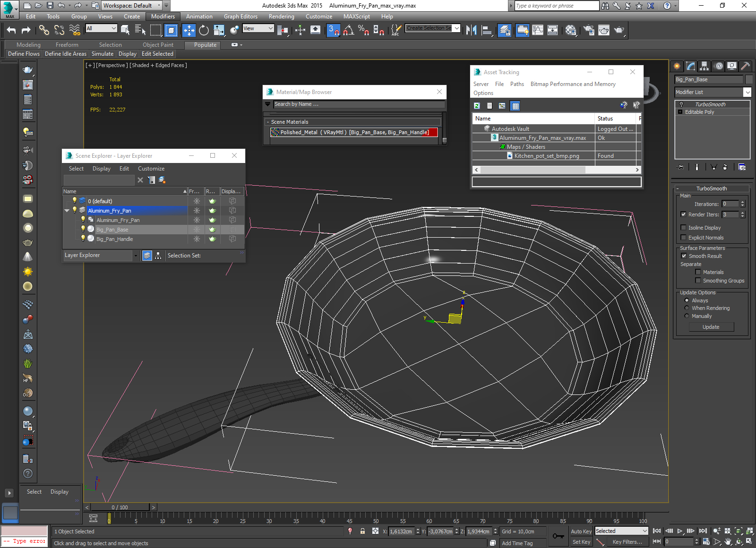Open Render Setup teapot icon

click(589, 30)
